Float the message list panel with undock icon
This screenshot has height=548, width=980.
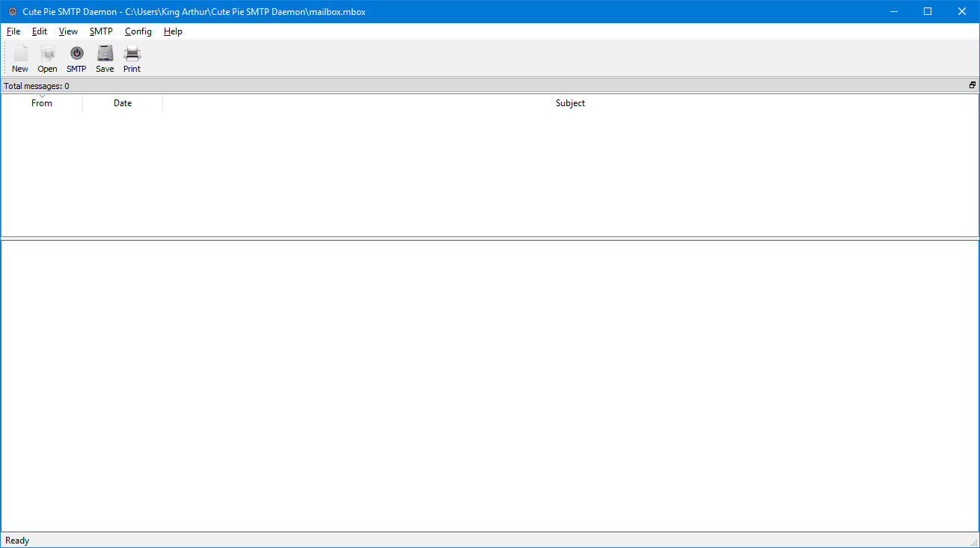click(973, 86)
